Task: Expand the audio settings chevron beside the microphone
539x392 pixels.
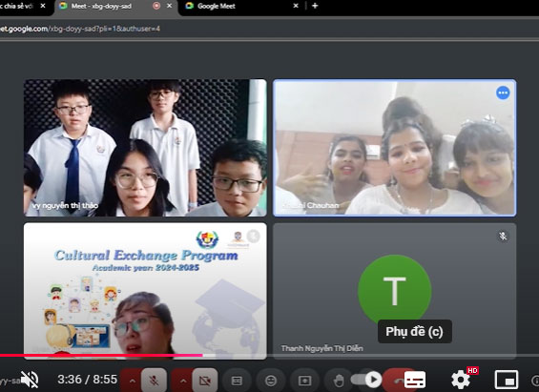Action: [132, 381]
